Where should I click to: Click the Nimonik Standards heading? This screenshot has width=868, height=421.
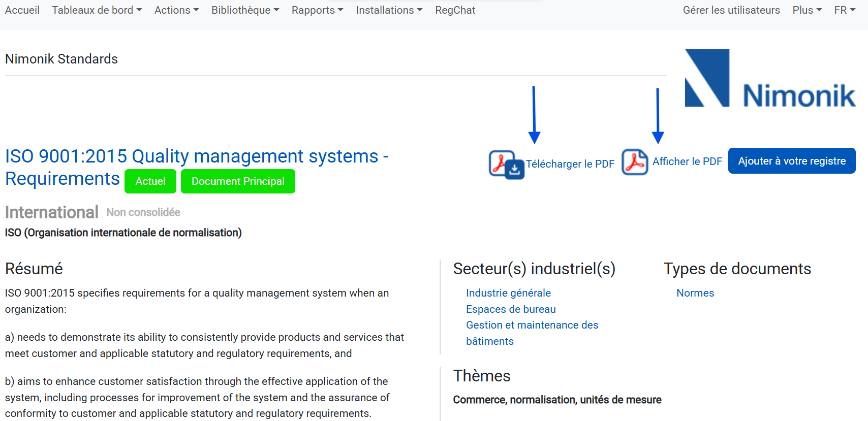(x=61, y=59)
